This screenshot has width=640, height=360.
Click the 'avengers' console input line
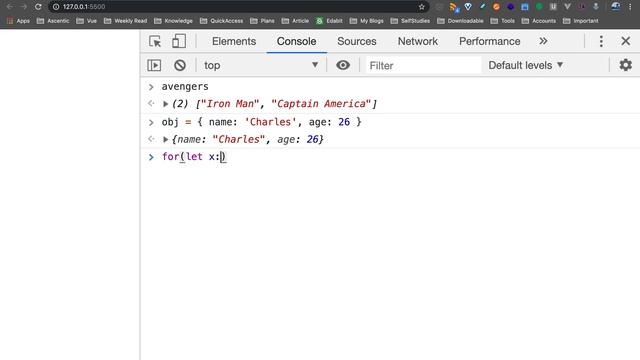coord(185,87)
